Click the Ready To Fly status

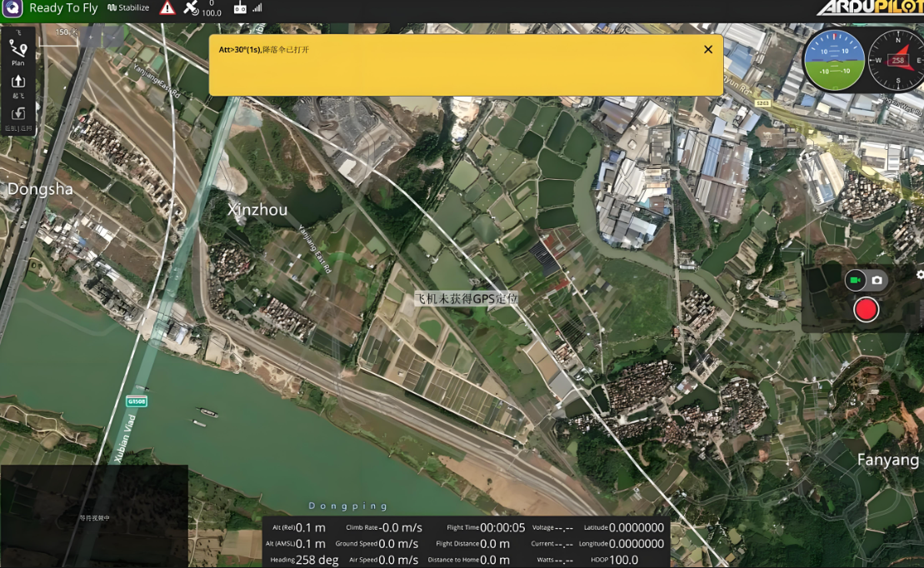[63, 8]
